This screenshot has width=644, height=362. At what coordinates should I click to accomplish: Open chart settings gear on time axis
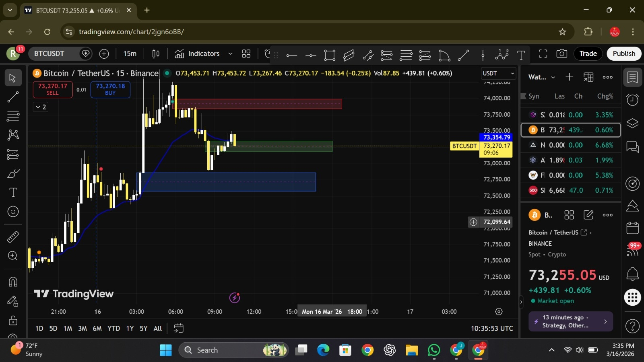pos(499,312)
